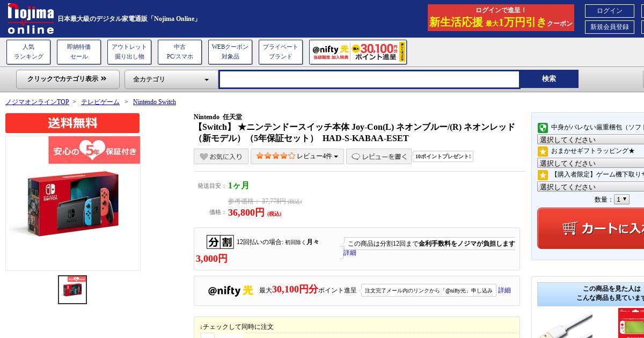Open the プライベートブランド tab
The image size is (644, 338).
coord(281,52)
